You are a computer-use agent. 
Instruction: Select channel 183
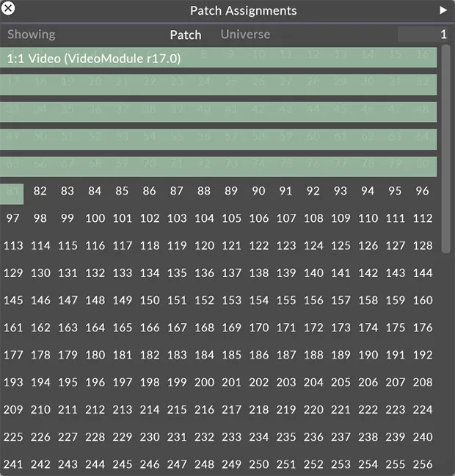click(177, 355)
